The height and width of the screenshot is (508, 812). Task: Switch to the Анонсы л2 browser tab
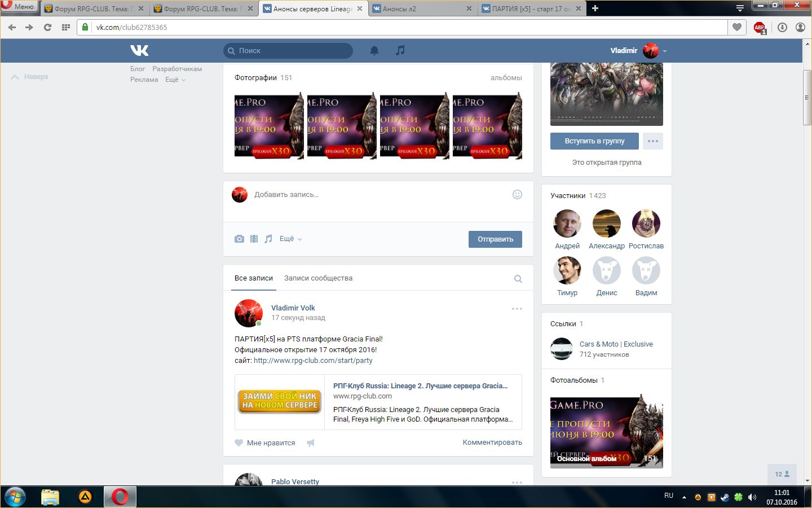pyautogui.click(x=422, y=8)
